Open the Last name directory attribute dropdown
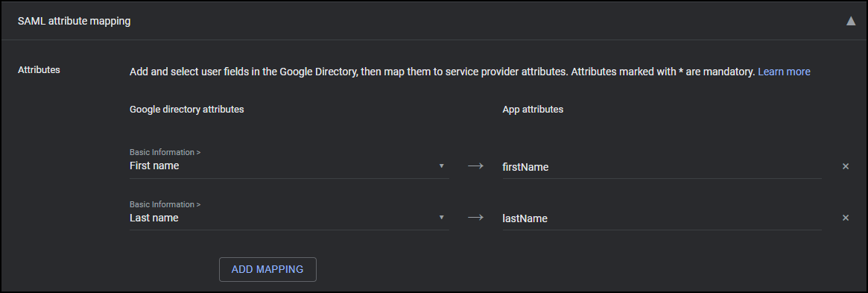Image resolution: width=868 pixels, height=293 pixels. 289,218
